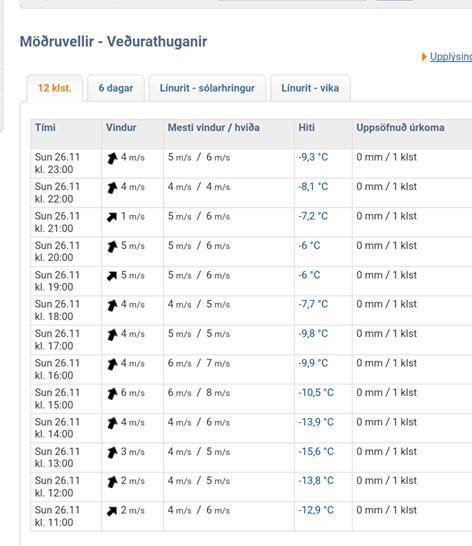Click the wind direction arrow at 21:00
Screen dimensions: 472x546
(112, 217)
